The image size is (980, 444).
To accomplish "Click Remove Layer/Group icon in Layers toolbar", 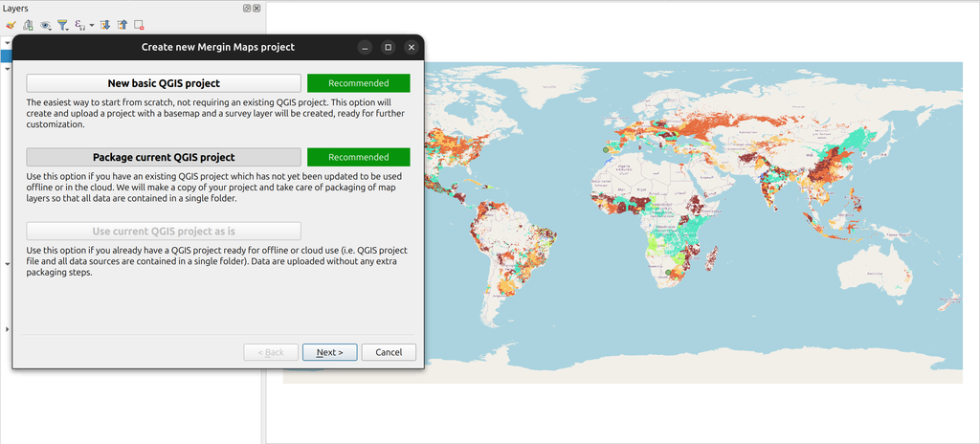I will click(x=139, y=25).
